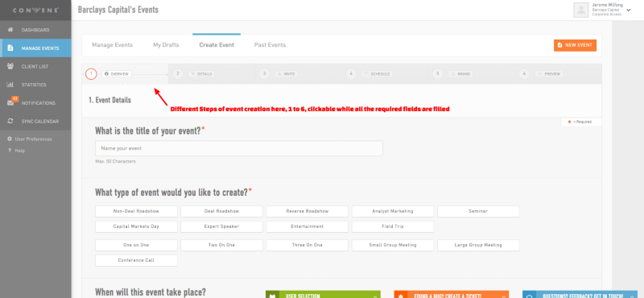
Task: Select the Conference Call event type
Action: (136, 261)
